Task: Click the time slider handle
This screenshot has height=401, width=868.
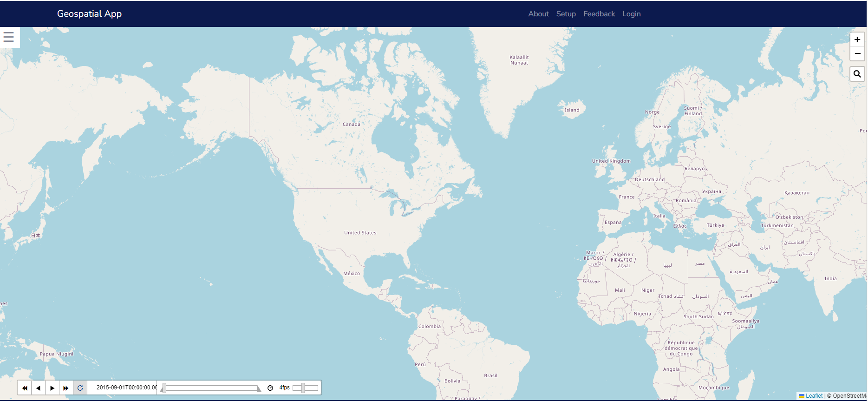Action: [x=163, y=388]
